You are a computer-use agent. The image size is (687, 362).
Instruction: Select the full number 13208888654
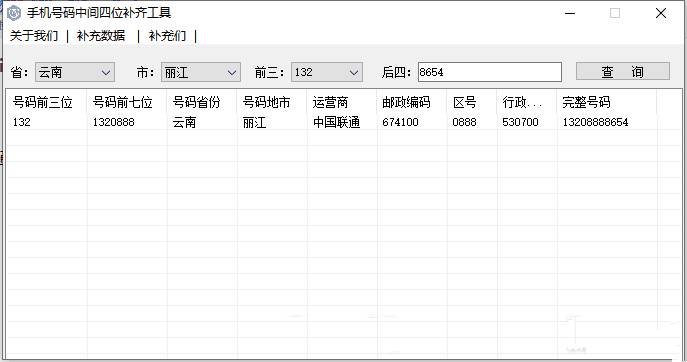[595, 122]
